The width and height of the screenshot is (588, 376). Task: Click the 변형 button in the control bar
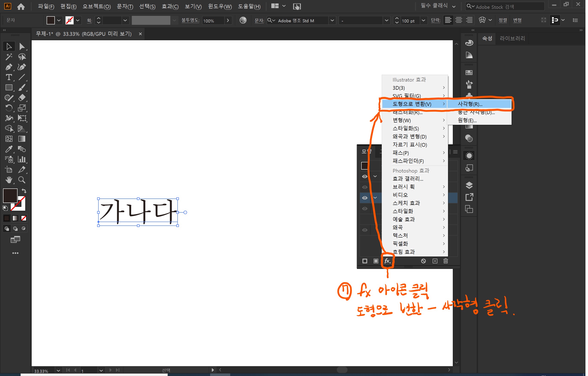click(x=518, y=21)
